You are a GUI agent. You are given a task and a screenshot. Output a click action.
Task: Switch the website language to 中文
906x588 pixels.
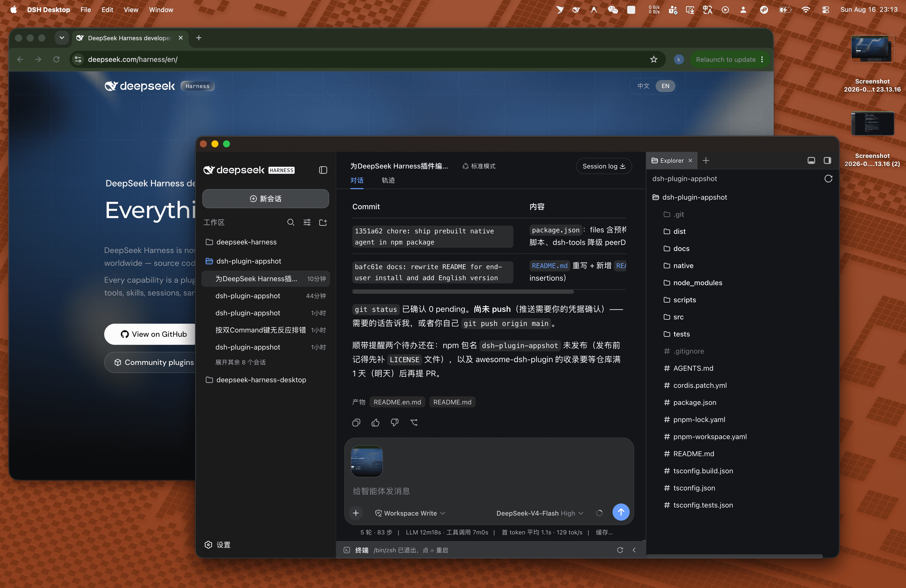643,86
